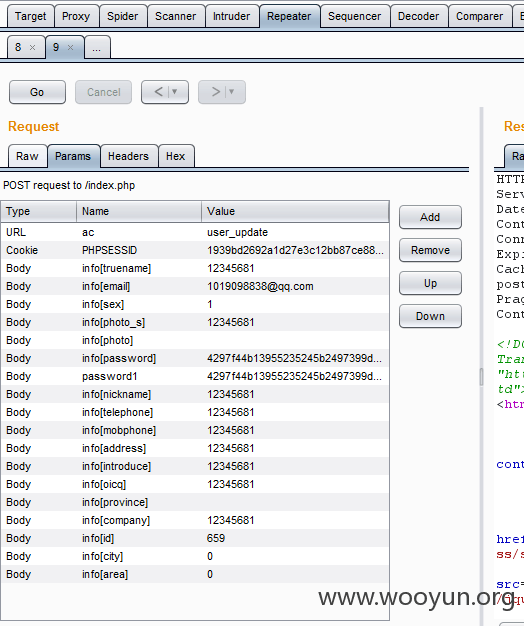Sort by Type column header
Image resolution: width=524 pixels, height=626 pixels.
click(39, 211)
